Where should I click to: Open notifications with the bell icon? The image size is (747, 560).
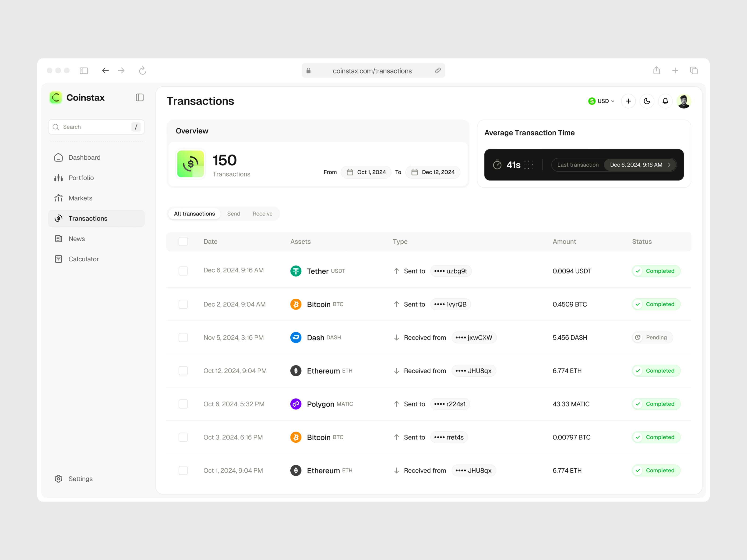pyautogui.click(x=665, y=101)
